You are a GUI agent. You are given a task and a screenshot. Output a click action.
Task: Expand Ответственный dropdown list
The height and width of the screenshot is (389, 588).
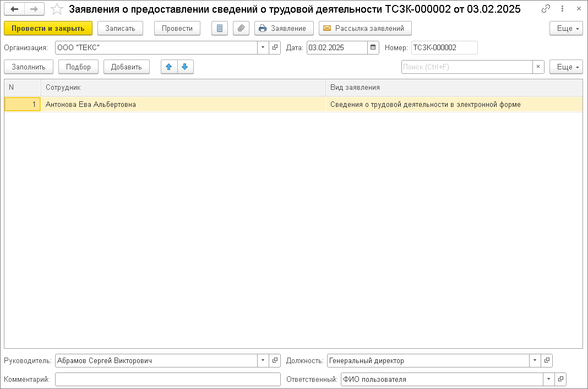(x=548, y=379)
